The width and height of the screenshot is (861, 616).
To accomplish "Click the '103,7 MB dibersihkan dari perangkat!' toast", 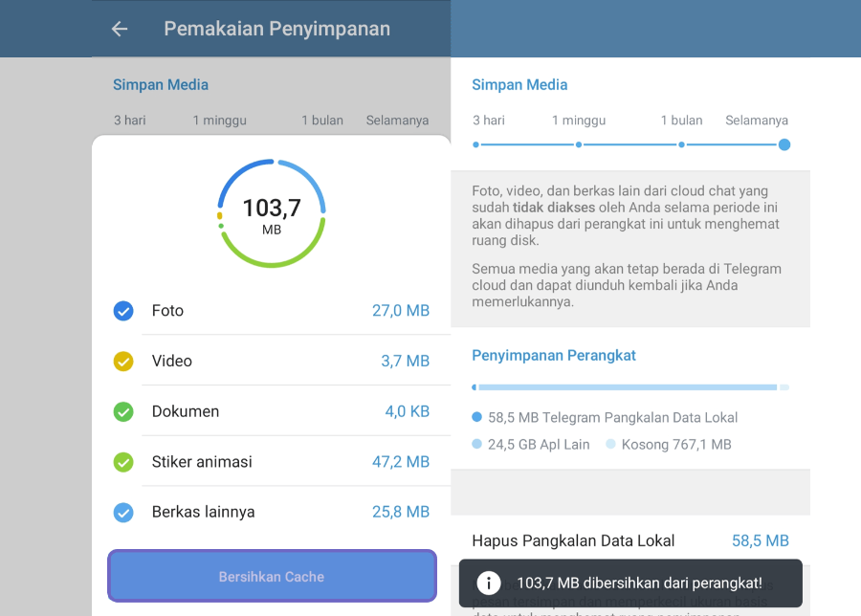I will coord(630,583).
